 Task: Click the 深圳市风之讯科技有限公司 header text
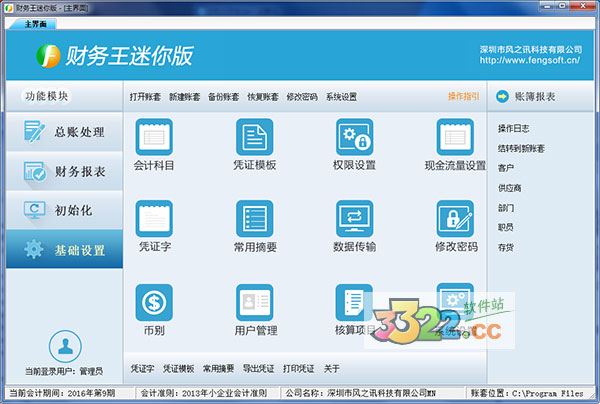(531, 49)
